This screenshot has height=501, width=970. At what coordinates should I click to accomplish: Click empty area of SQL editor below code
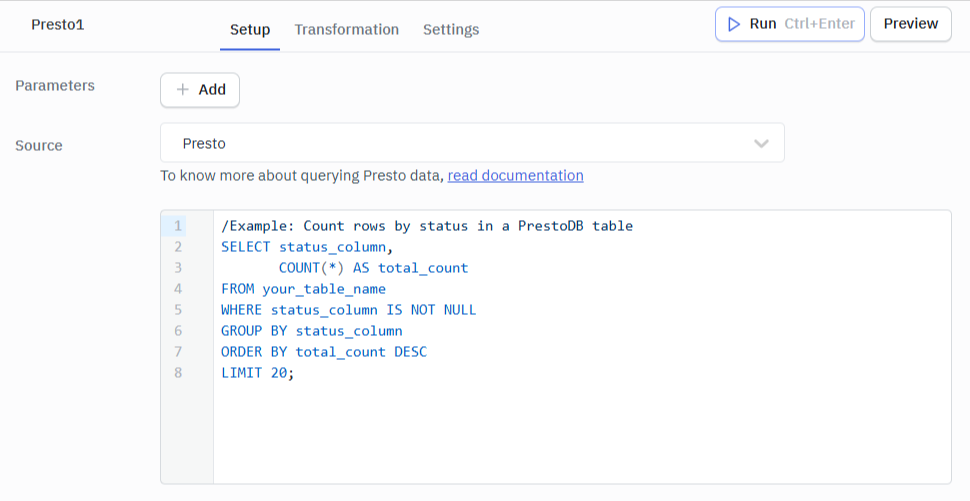[582, 433]
